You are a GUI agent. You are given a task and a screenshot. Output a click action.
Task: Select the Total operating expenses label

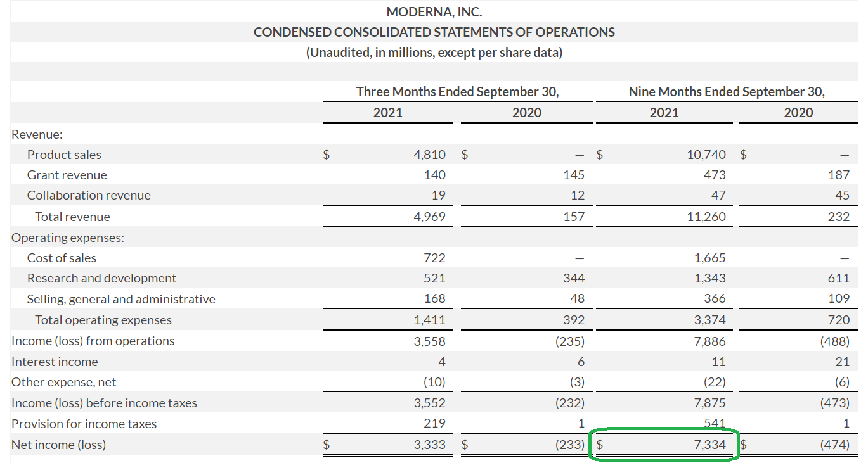103,320
